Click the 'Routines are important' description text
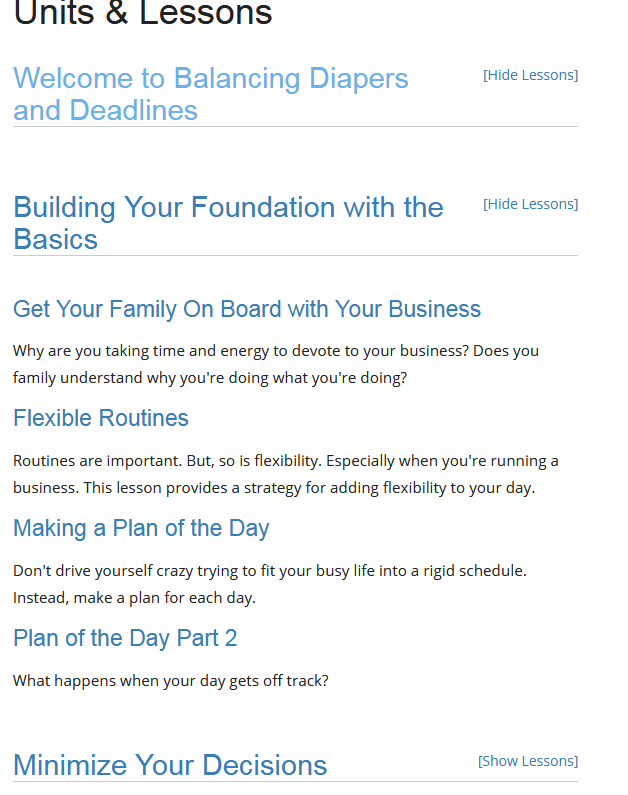This screenshot has width=628, height=795. point(286,461)
